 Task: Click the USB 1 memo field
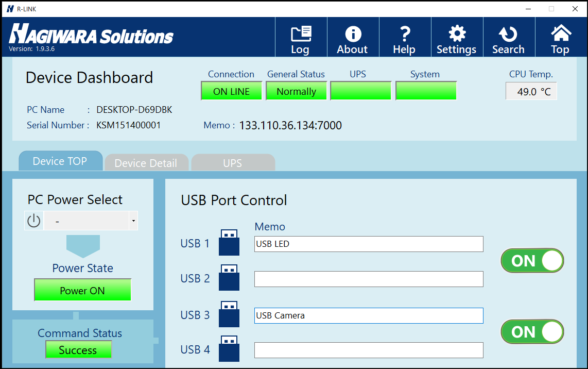tap(369, 244)
